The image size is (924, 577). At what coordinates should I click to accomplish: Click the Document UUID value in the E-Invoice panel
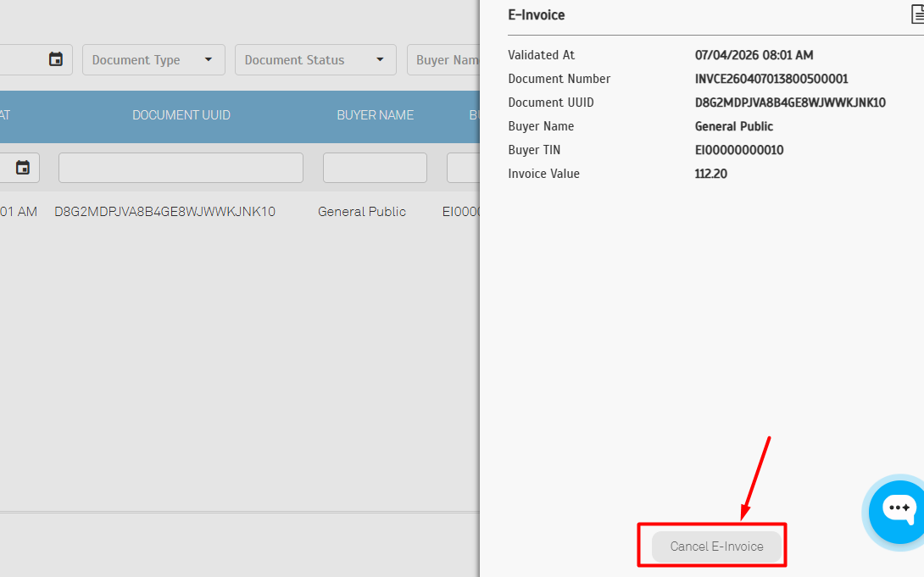click(x=789, y=103)
